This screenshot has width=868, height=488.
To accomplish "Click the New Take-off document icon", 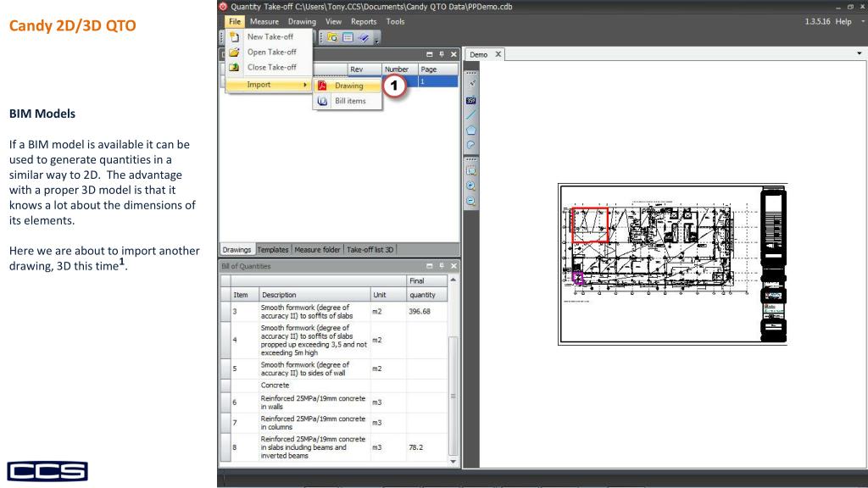I will pos(235,36).
